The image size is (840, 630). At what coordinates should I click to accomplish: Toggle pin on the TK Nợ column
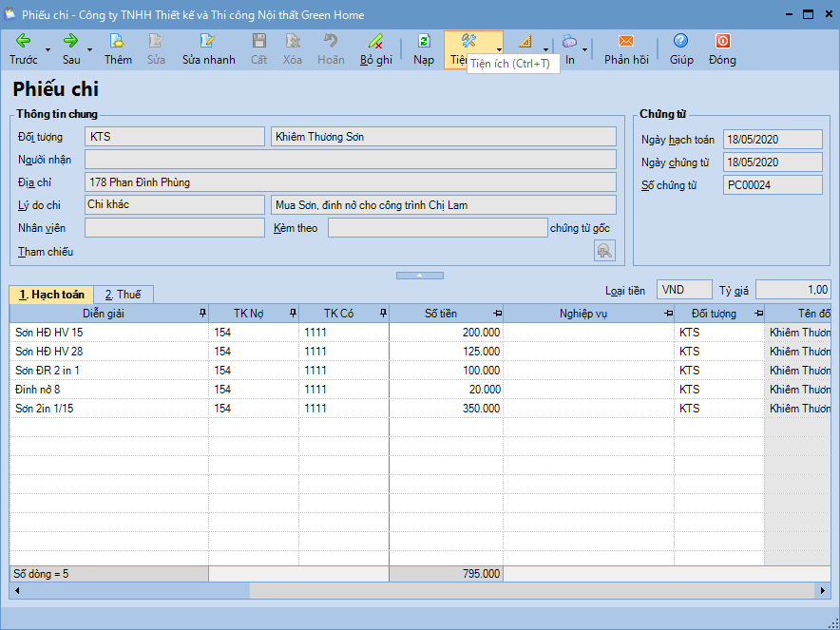coord(293,313)
